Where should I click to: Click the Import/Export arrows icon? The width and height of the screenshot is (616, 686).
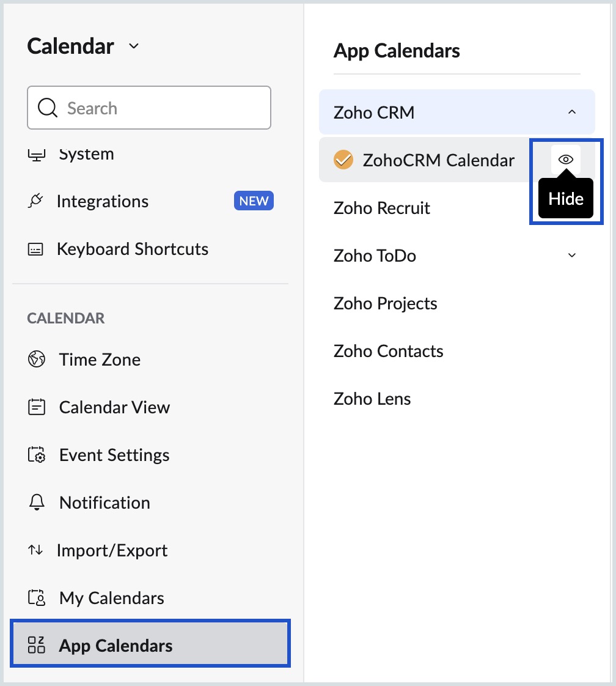point(37,550)
